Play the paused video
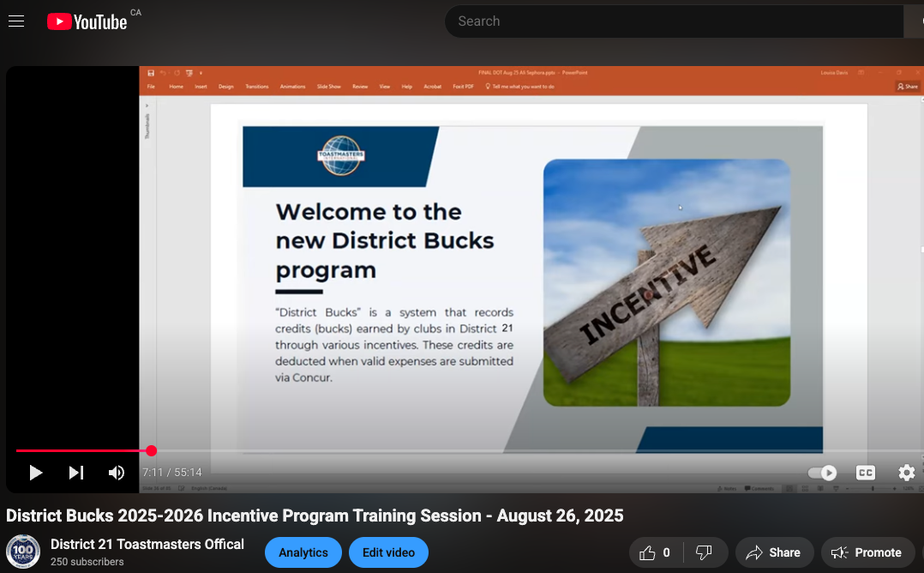Viewport: 924px width, 573px height. [35, 473]
